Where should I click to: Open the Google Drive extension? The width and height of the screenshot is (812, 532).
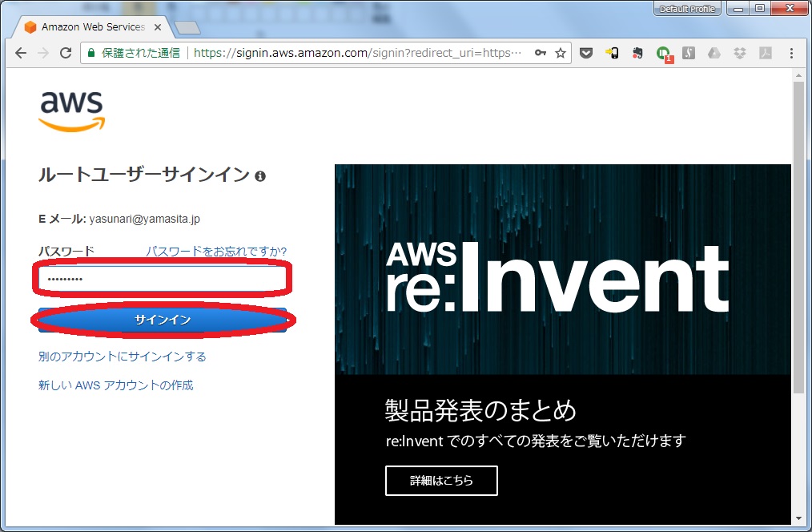coord(714,53)
